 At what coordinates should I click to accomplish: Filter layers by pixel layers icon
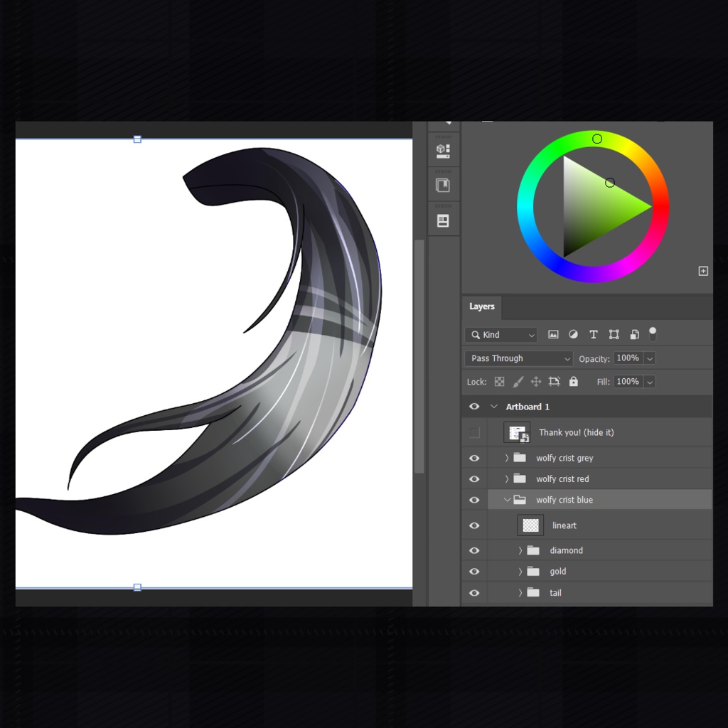coord(553,334)
